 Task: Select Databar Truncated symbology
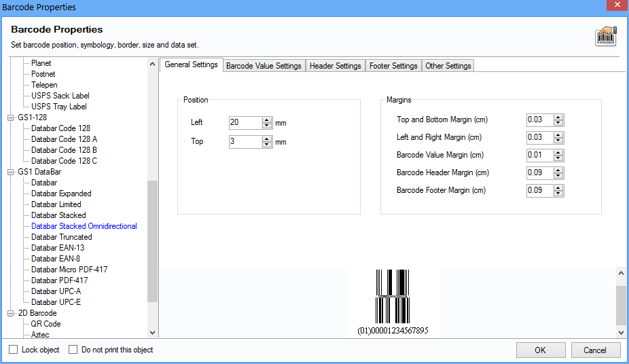(62, 237)
